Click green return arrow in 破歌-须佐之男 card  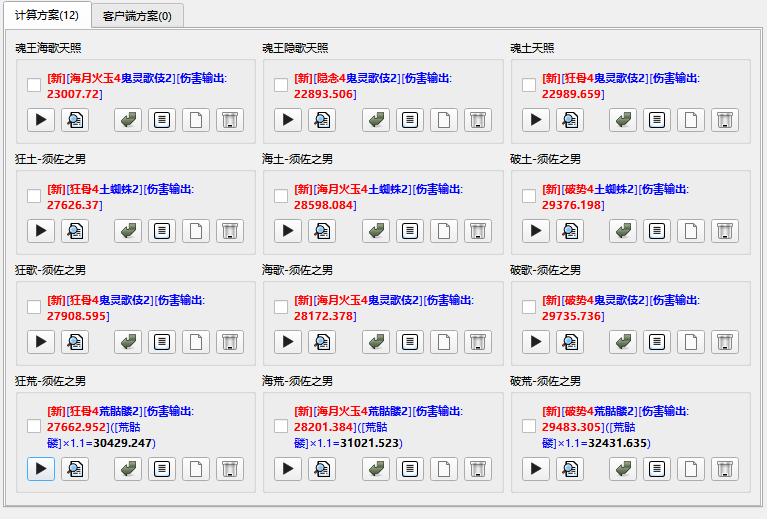tap(623, 342)
